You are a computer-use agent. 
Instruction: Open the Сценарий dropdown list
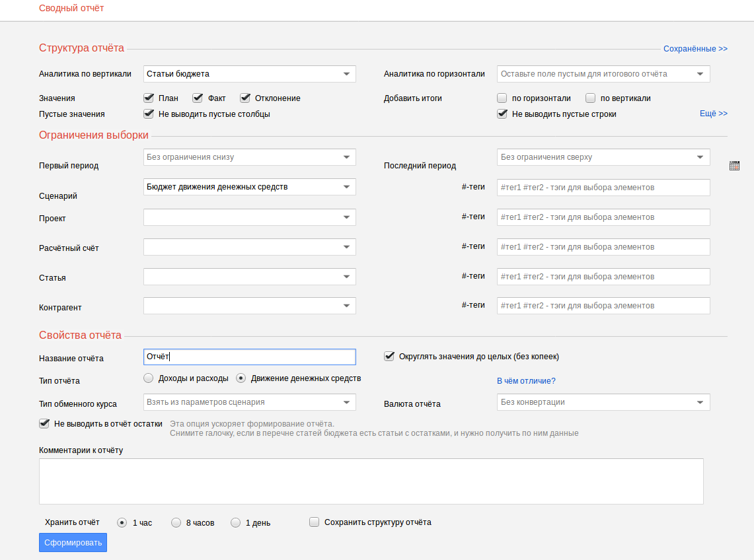point(250,187)
